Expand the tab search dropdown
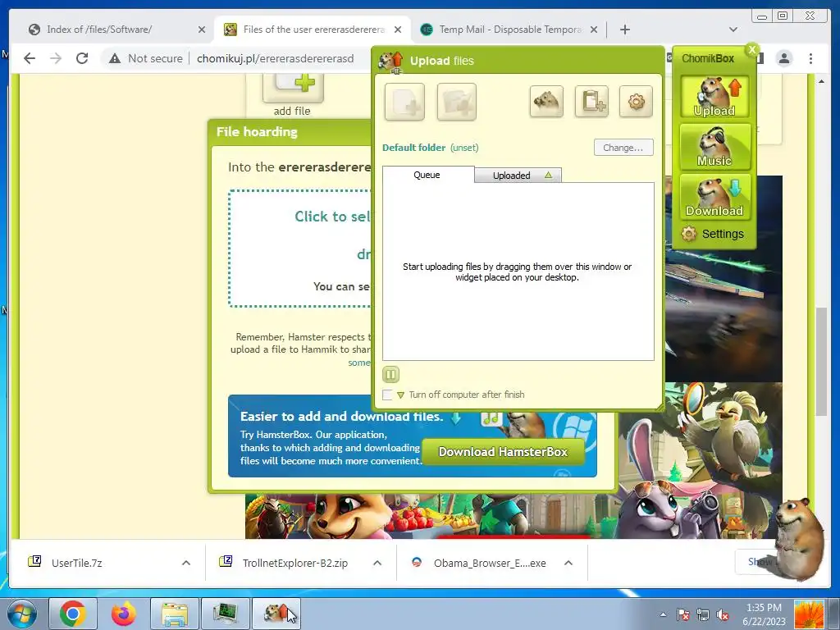The width and height of the screenshot is (840, 630). coord(733,30)
